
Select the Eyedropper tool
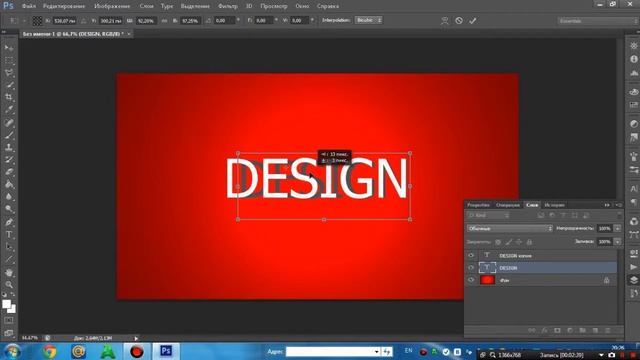[9, 109]
